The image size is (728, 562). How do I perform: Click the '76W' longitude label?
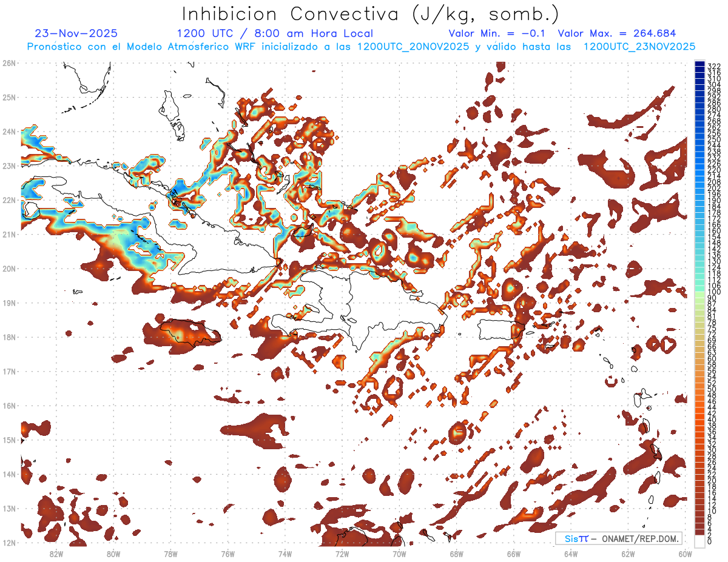(227, 554)
